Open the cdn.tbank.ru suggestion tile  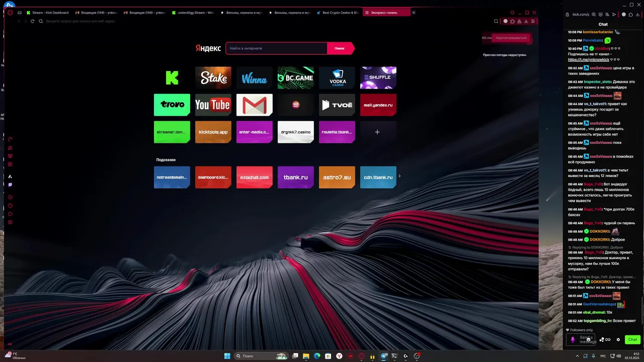pyautogui.click(x=378, y=177)
